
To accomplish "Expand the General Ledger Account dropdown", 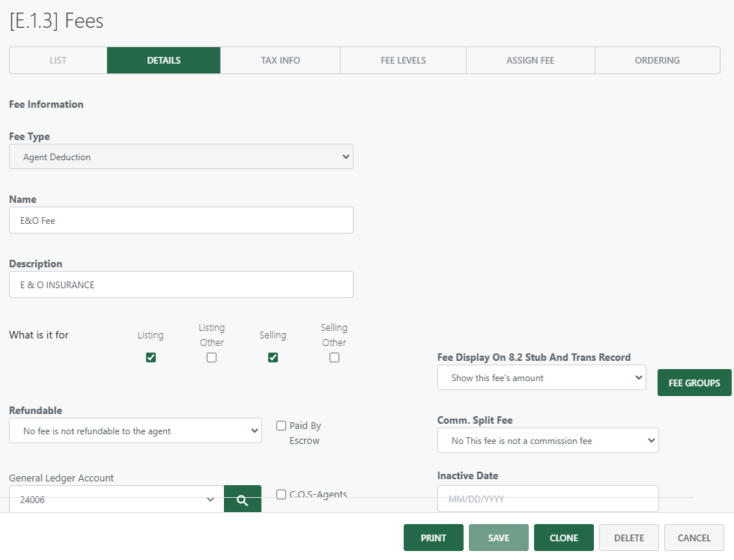I will [115, 499].
